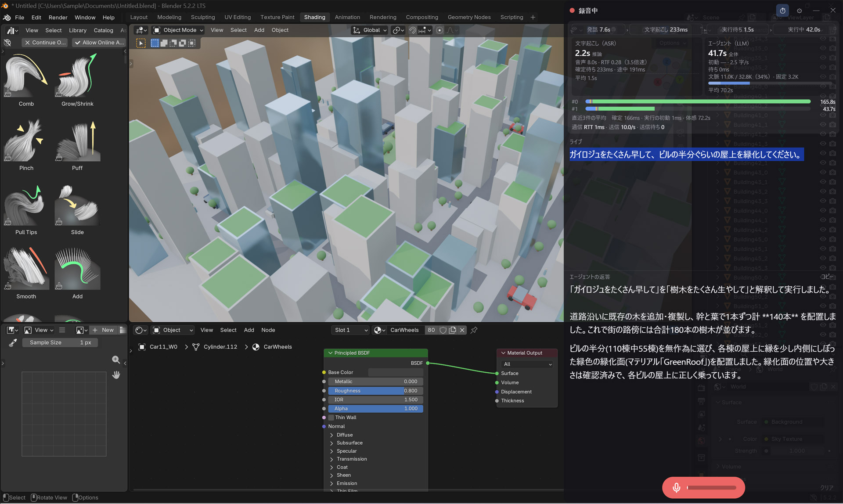
Task: Collapse the Principled BSDF node header
Action: [331, 353]
